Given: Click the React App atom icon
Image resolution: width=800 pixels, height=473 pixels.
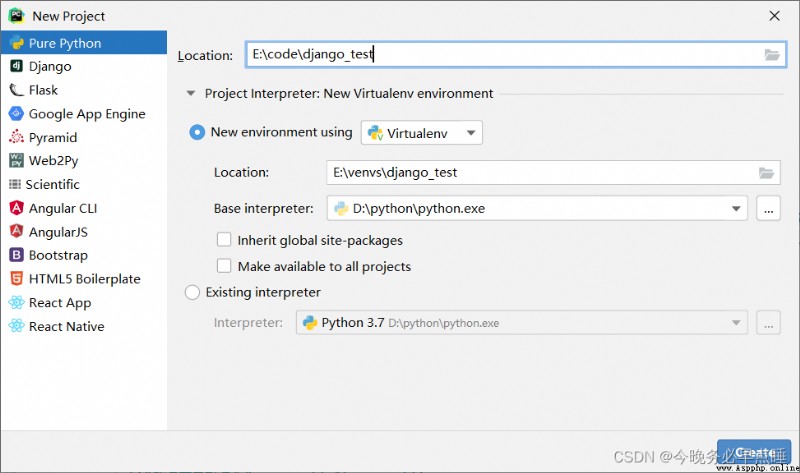Looking at the screenshot, I should click(x=17, y=302).
